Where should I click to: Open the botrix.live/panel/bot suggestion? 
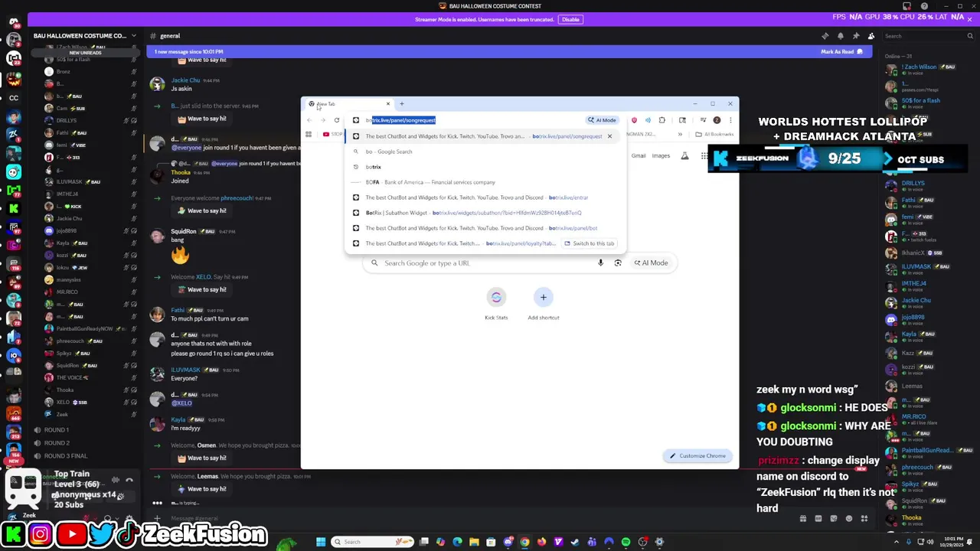pos(486,228)
